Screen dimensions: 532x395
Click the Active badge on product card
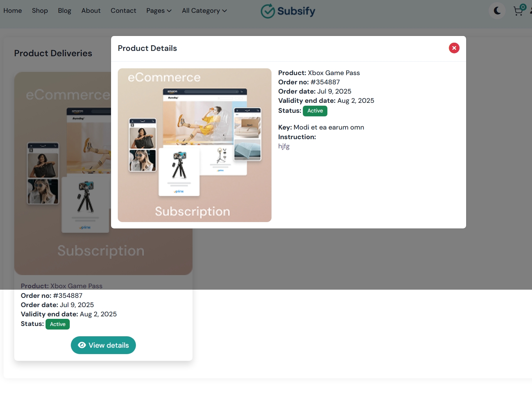pos(58,324)
